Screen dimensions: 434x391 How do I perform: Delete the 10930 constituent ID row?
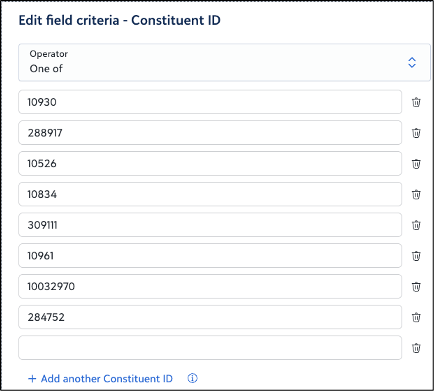416,102
